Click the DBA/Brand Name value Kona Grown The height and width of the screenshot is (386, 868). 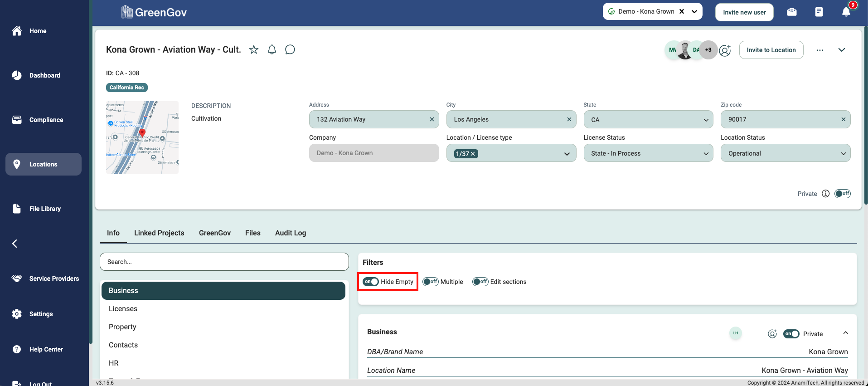[828, 352]
